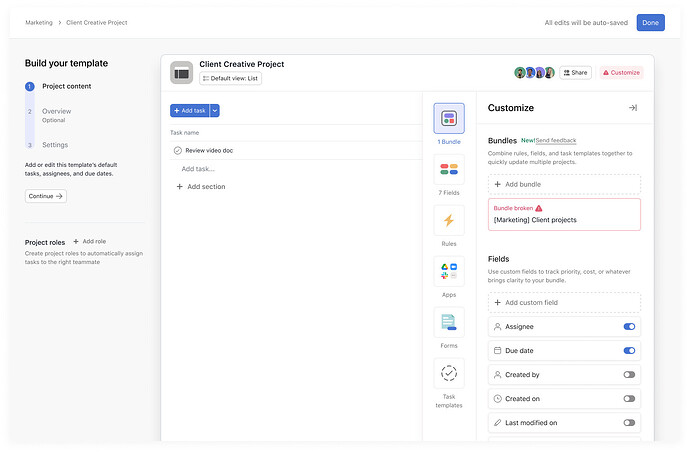Open the Forms icon
This screenshot has width=690, height=452.
[x=449, y=322]
